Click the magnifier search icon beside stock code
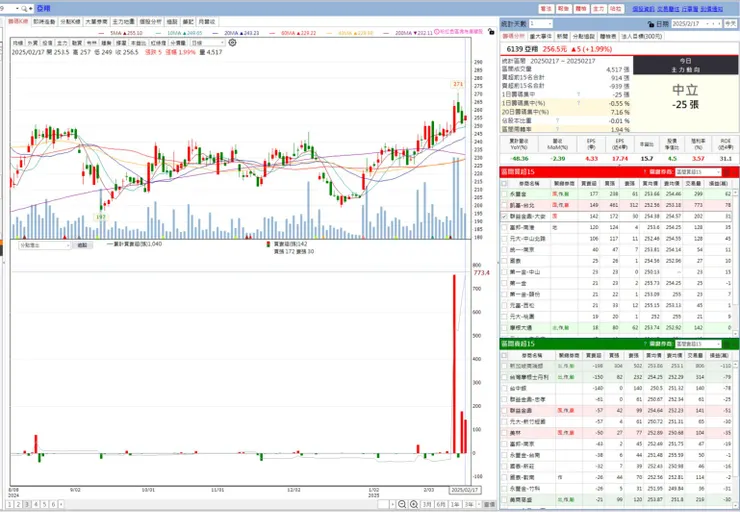The height and width of the screenshot is (512, 740). (24, 8)
